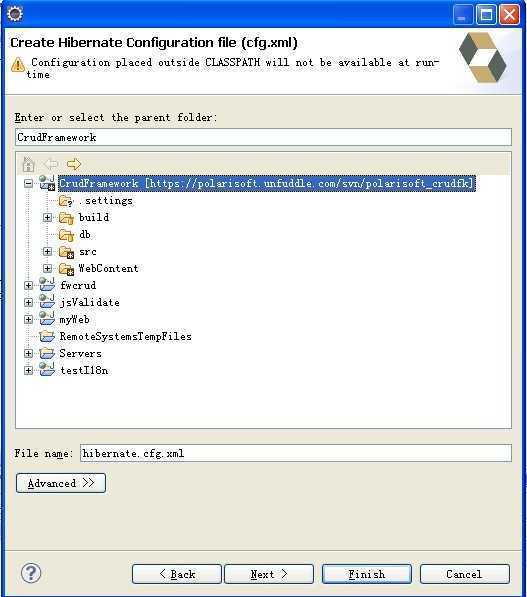Image resolution: width=527 pixels, height=597 pixels.
Task: Click the warning triangle icon in header
Action: [x=18, y=64]
